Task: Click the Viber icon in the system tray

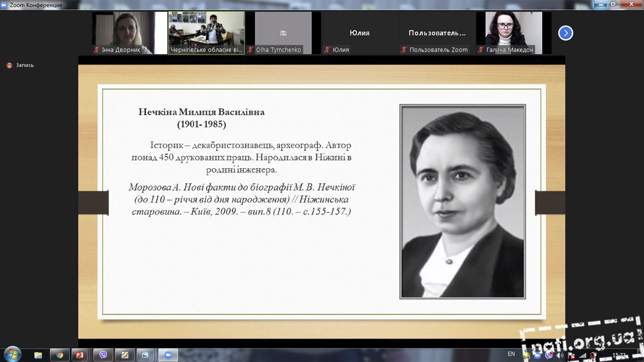Action: pyautogui.click(x=548, y=355)
